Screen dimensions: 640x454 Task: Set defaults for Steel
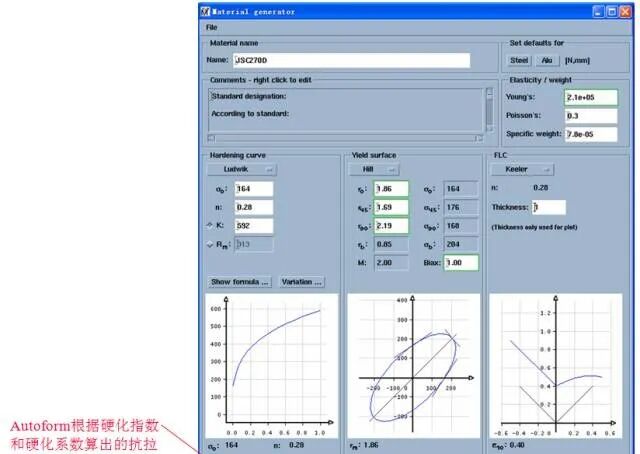point(519,60)
